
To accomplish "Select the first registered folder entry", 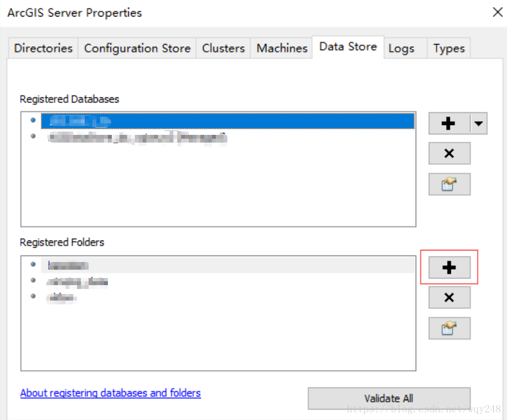I will coord(228,265).
